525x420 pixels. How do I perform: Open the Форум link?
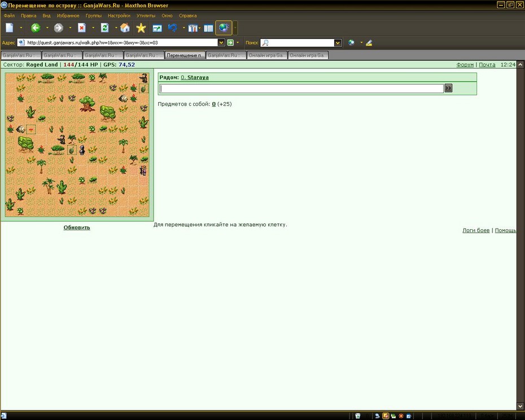[x=465, y=65]
